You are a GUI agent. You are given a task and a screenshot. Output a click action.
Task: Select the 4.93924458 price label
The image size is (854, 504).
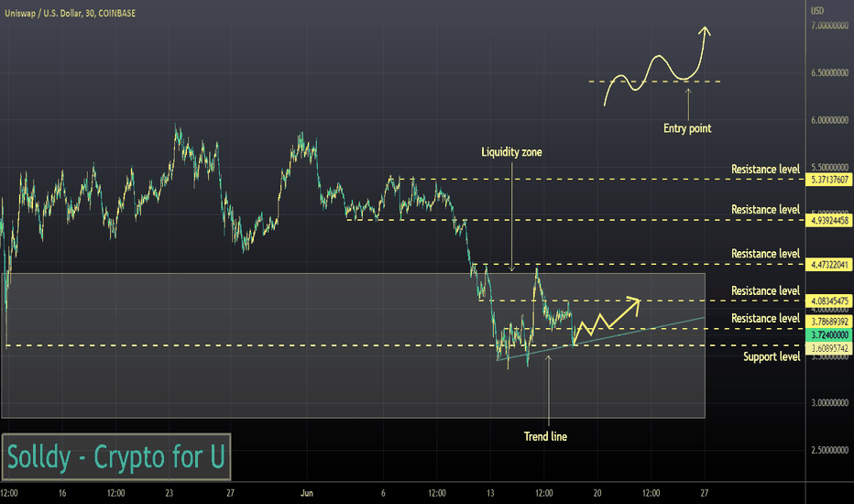[829, 220]
